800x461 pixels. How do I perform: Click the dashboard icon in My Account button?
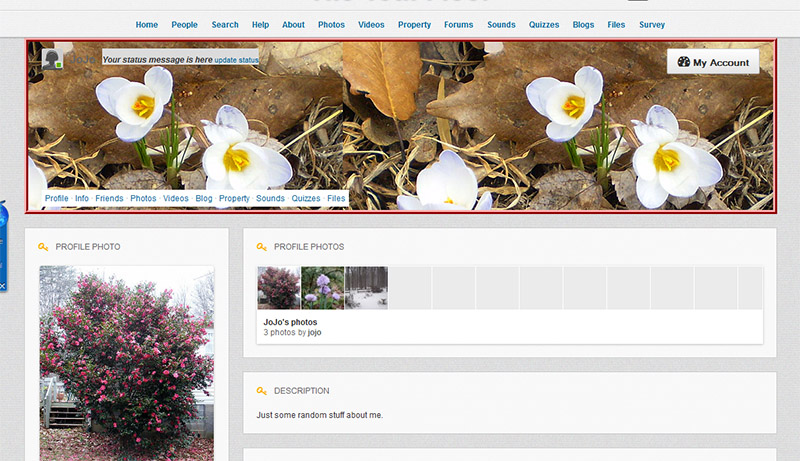tap(683, 62)
